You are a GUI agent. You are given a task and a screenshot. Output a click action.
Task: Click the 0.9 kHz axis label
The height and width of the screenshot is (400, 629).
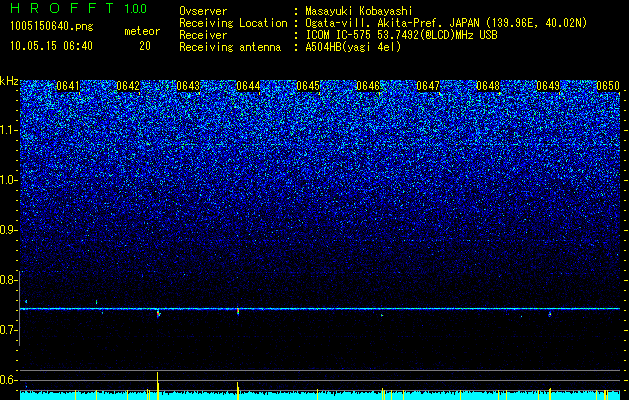click(x=8, y=230)
